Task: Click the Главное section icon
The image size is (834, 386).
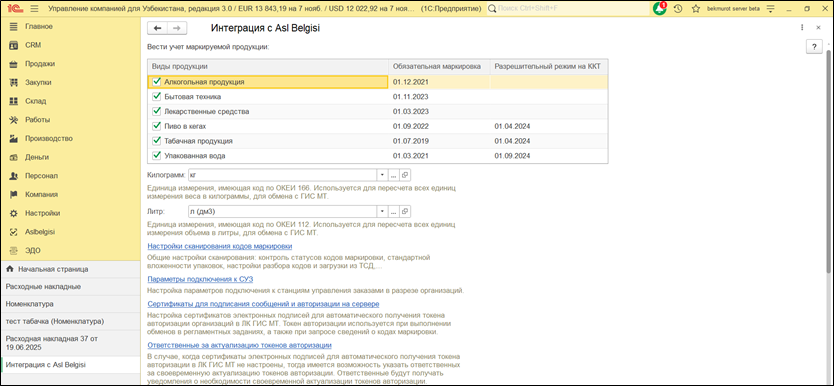Action: click(14, 27)
